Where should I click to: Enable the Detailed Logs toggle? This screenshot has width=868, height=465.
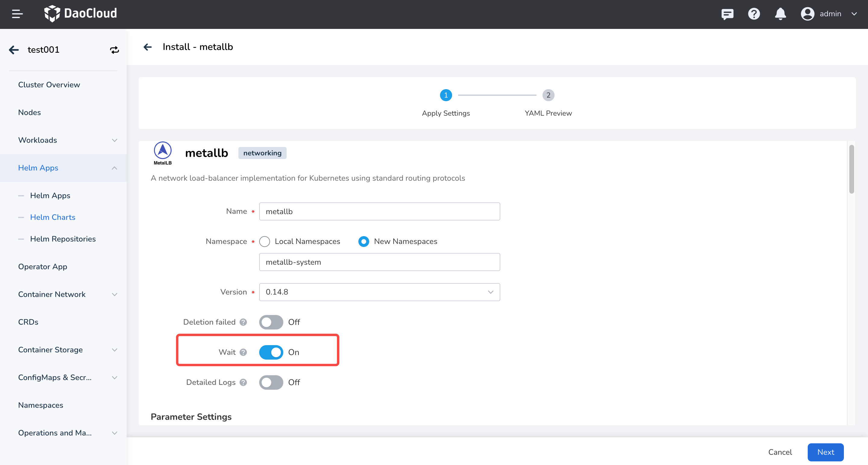[x=271, y=382]
